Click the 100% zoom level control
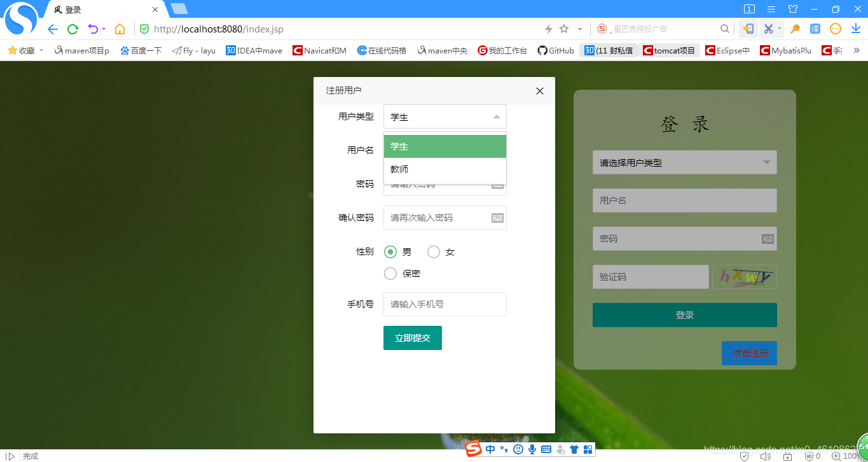 pos(846,456)
